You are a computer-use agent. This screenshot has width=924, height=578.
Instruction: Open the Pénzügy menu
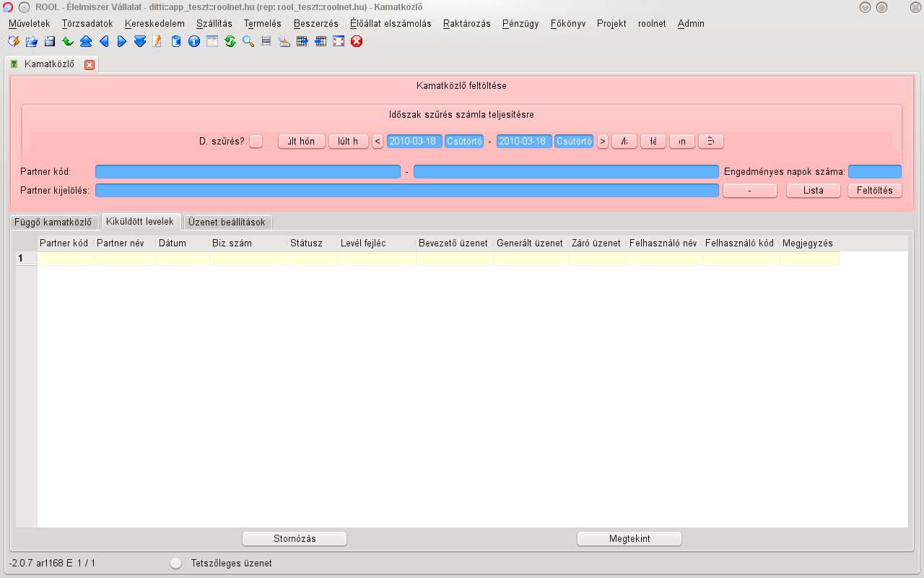point(520,23)
